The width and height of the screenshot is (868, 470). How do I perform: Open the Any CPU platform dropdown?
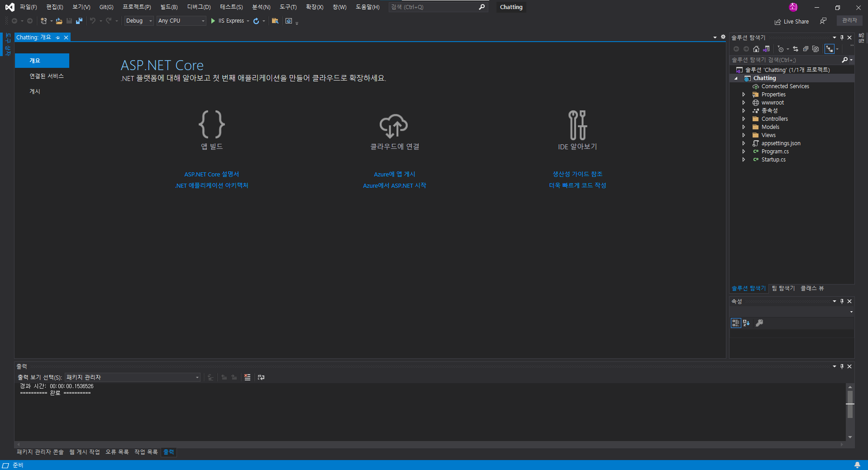click(x=181, y=21)
